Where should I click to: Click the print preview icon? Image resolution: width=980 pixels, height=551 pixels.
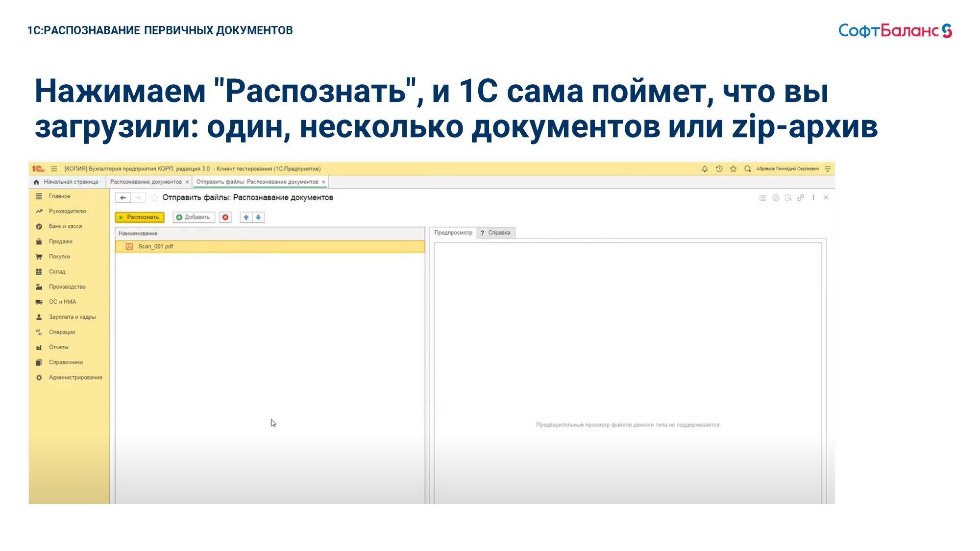click(788, 198)
